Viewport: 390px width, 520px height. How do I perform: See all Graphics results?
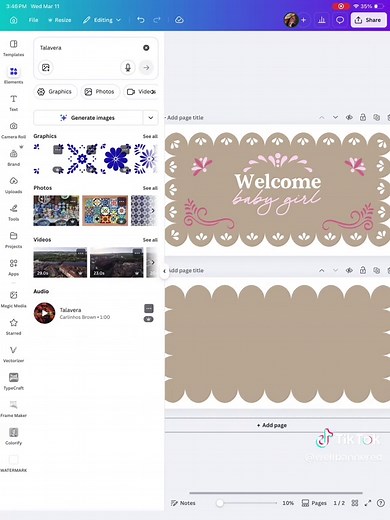point(150,136)
